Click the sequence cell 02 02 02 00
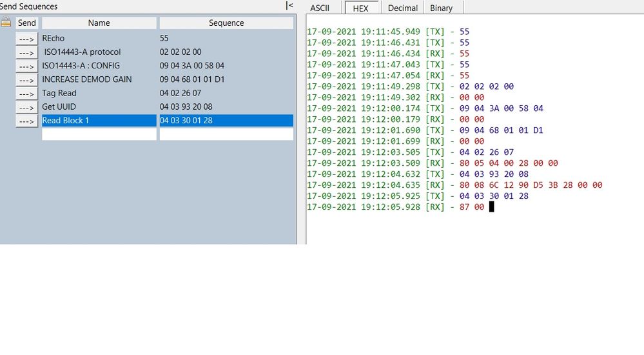This screenshot has height=355, width=644. point(226,52)
